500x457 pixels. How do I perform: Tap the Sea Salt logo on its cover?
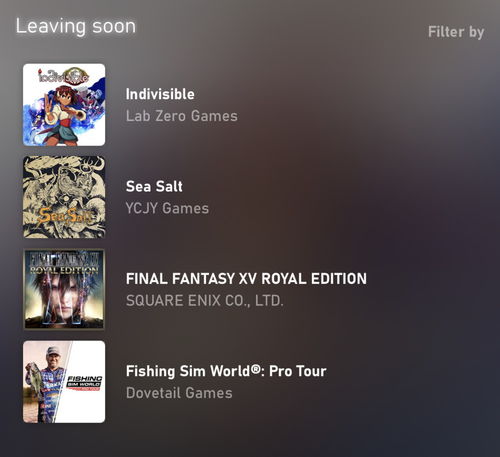[65, 217]
